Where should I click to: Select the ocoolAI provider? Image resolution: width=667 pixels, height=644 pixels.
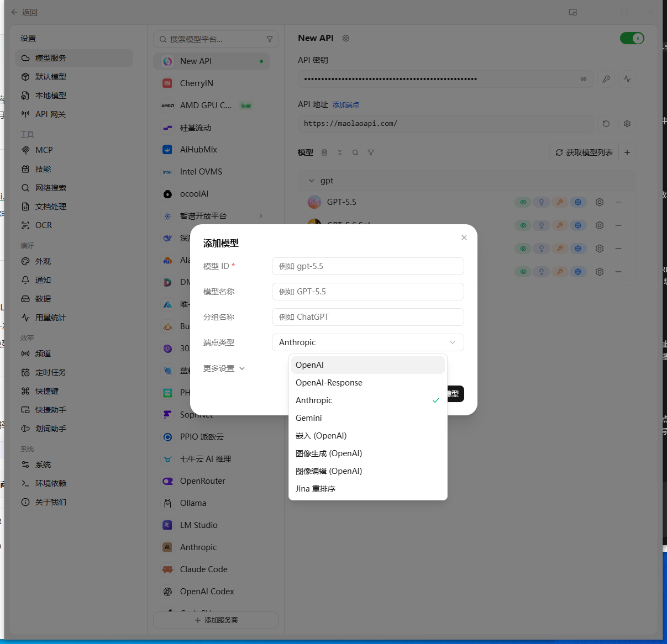[212, 194]
